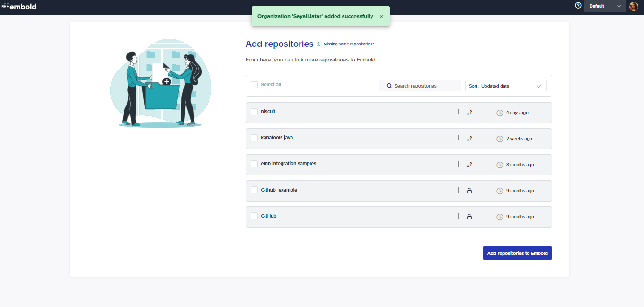
Task: Click the lock icon in GitHub row
Action: [469, 217]
